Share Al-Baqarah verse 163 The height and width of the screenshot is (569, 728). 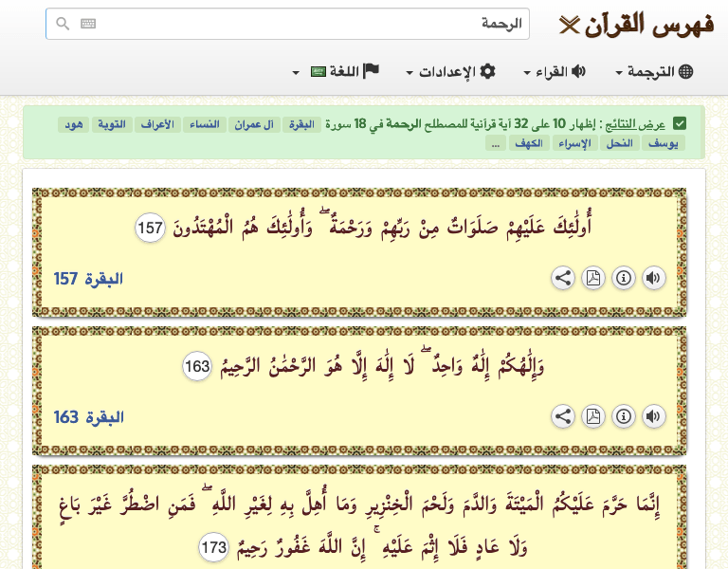click(x=563, y=416)
